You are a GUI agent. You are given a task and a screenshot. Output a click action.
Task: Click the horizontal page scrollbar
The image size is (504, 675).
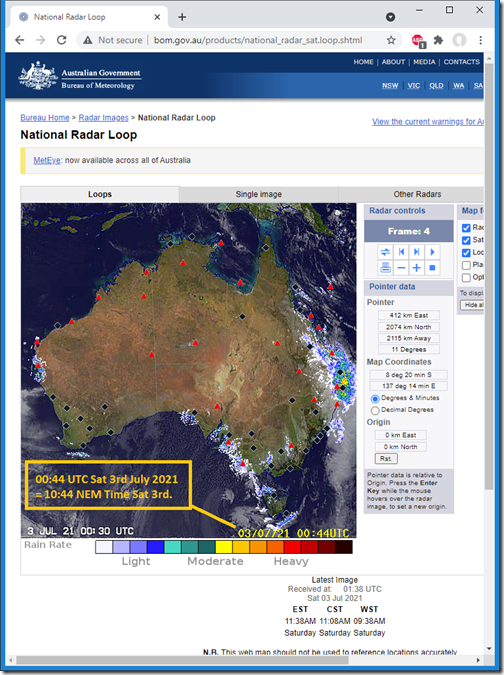coord(182,660)
